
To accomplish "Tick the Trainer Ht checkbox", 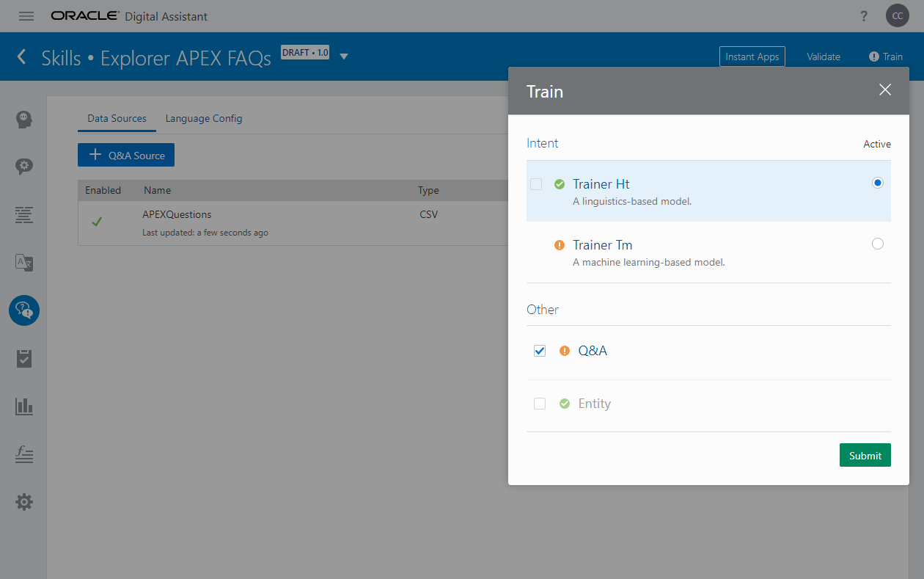I will 536,184.
